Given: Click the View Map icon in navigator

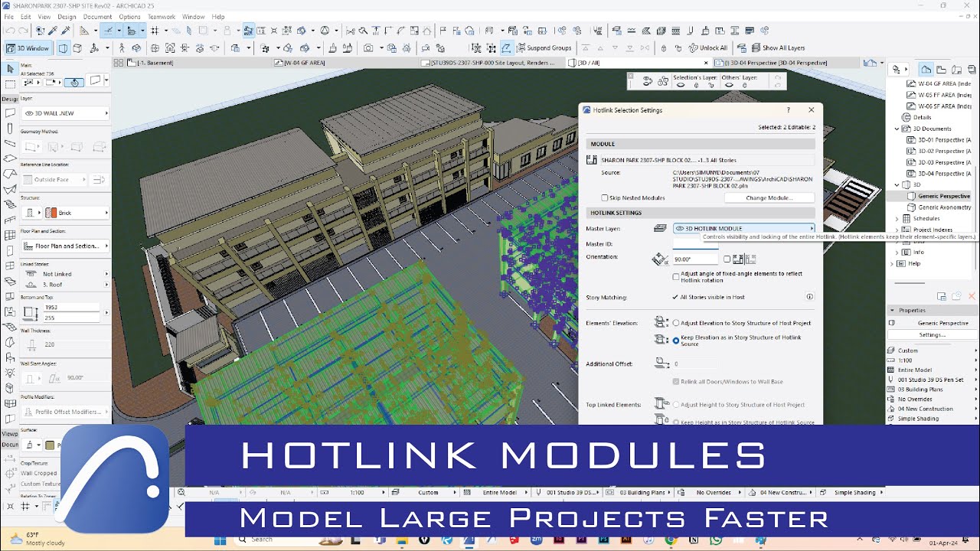Looking at the screenshot, I should (941, 69).
